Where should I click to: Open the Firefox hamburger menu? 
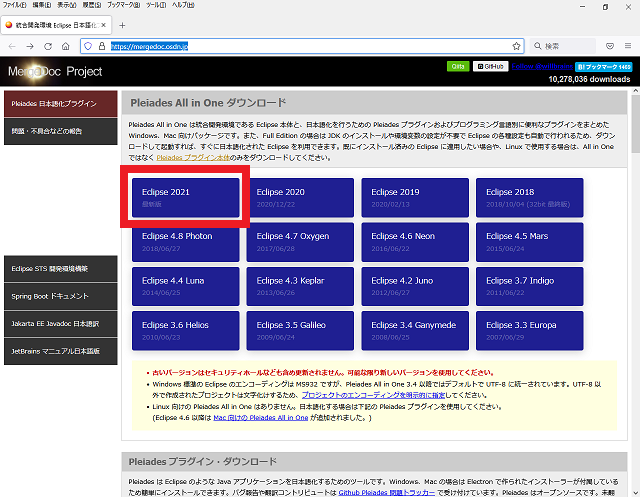(628, 46)
